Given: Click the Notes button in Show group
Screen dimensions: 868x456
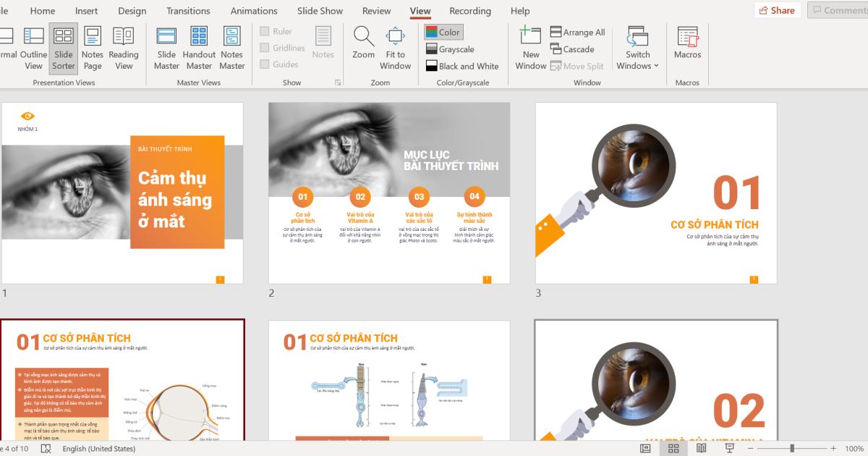Looking at the screenshot, I should click(323, 43).
